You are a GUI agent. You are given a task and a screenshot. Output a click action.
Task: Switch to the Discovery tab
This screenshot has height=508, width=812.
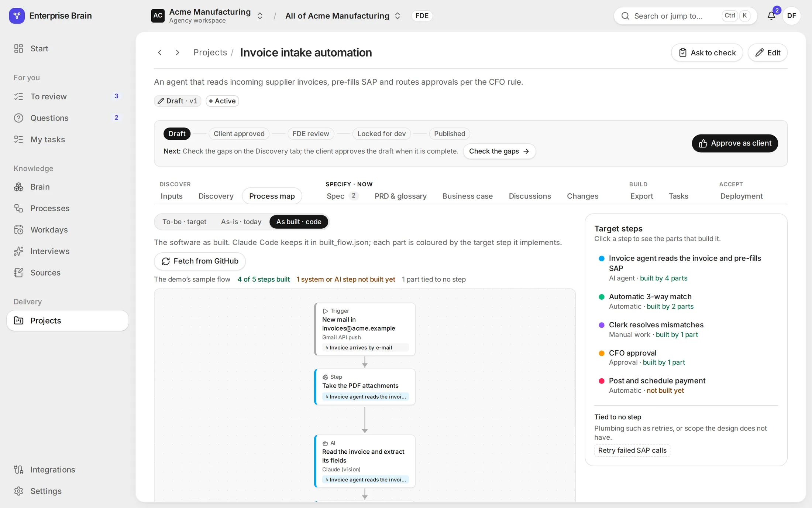[216, 196]
